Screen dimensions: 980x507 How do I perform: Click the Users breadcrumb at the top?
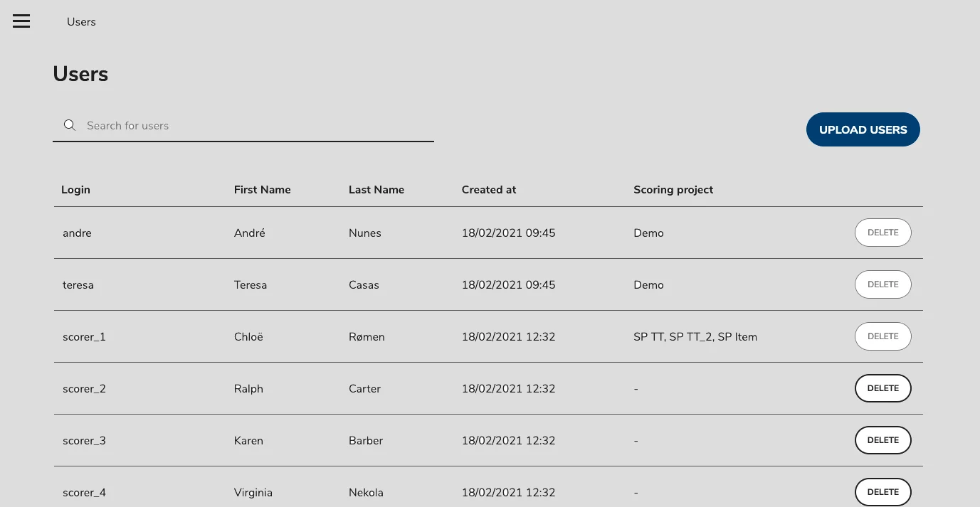coord(81,21)
